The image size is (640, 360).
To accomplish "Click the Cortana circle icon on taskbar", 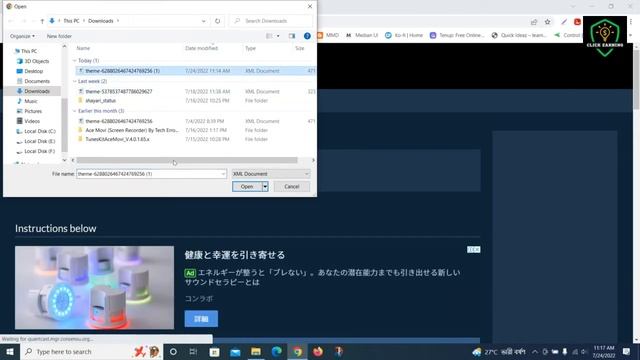I will click(x=173, y=351).
